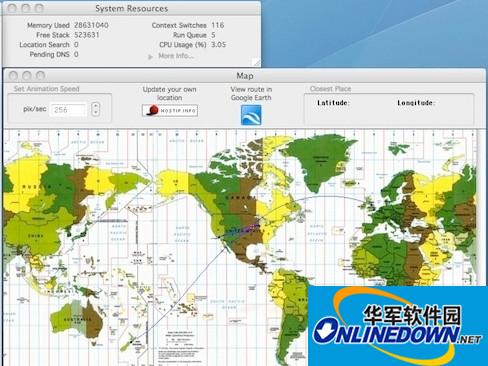Click the Map window title bar

point(245,76)
